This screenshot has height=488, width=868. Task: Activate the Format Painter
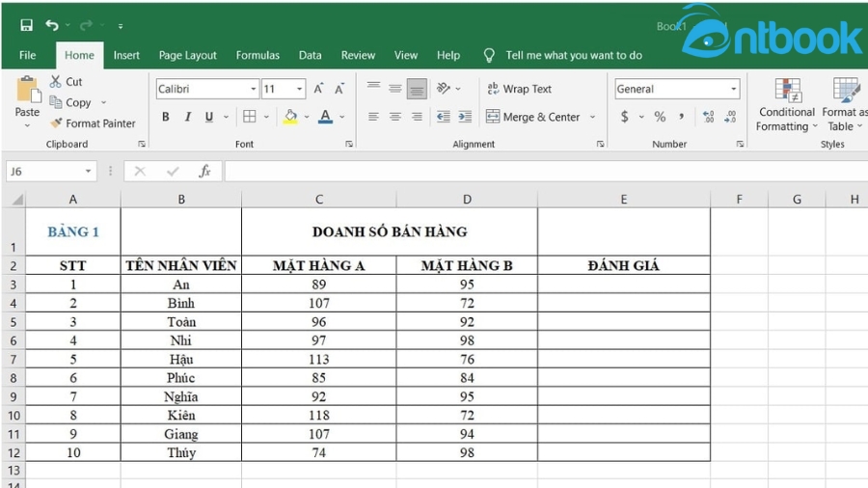point(93,123)
